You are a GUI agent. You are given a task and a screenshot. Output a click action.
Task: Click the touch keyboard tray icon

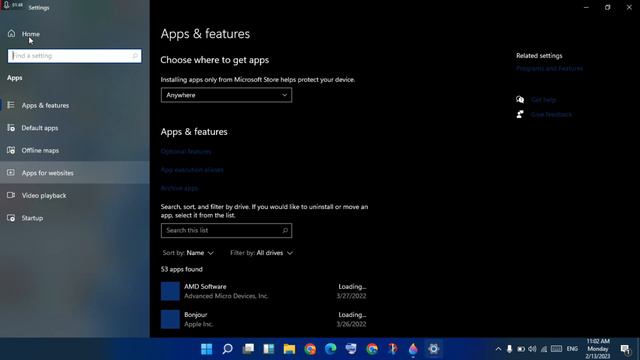pos(556,349)
